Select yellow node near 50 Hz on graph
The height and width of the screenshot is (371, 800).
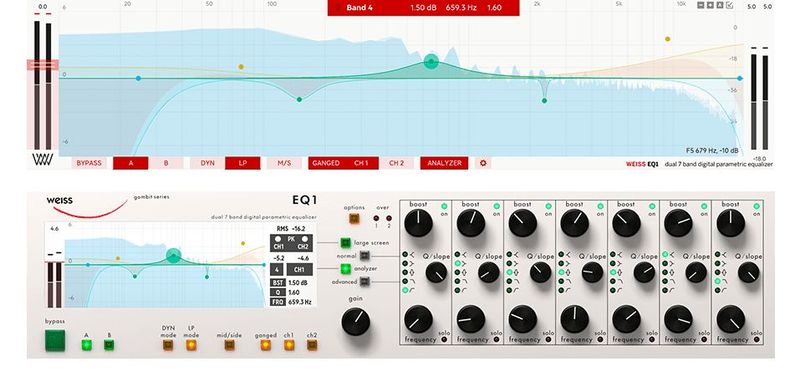click(x=241, y=67)
